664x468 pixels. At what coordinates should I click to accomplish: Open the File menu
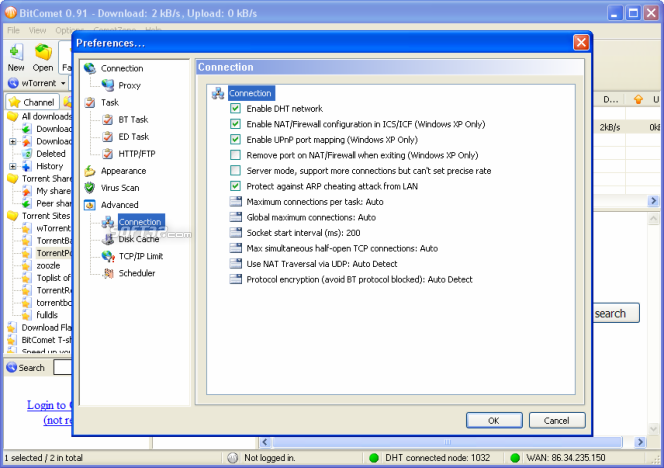click(x=14, y=30)
